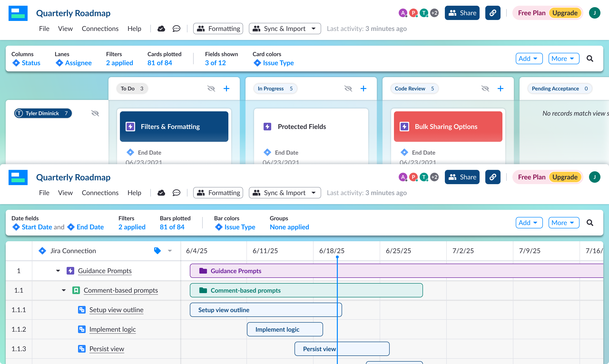Viewport: 609px width, 364px height.
Task: Open the comments chat bubble icon
Action: [x=176, y=29]
